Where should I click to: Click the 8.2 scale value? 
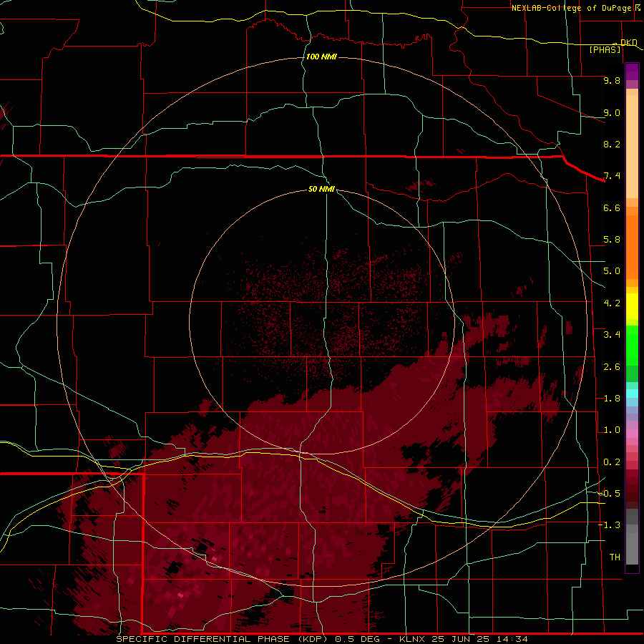click(x=612, y=144)
